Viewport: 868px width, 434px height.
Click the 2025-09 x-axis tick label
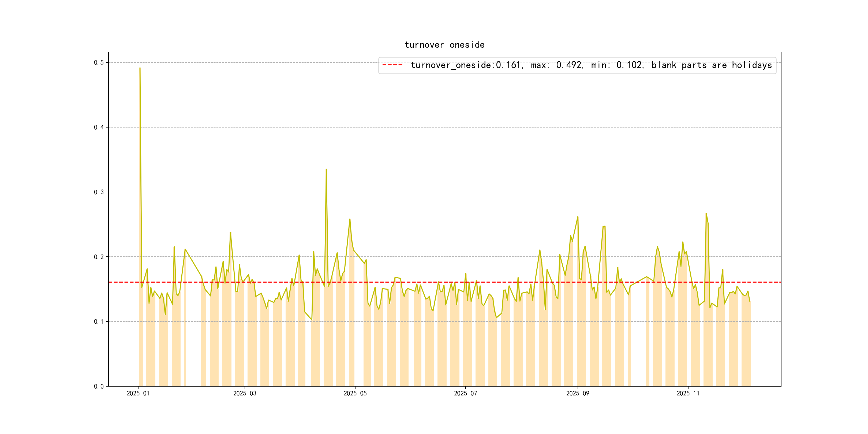tap(578, 394)
